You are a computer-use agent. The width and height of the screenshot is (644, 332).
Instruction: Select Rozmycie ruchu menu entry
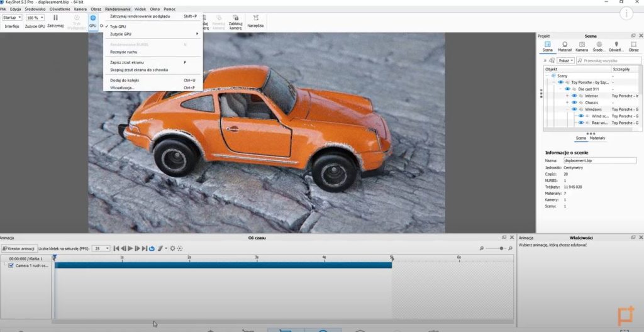pos(153,52)
